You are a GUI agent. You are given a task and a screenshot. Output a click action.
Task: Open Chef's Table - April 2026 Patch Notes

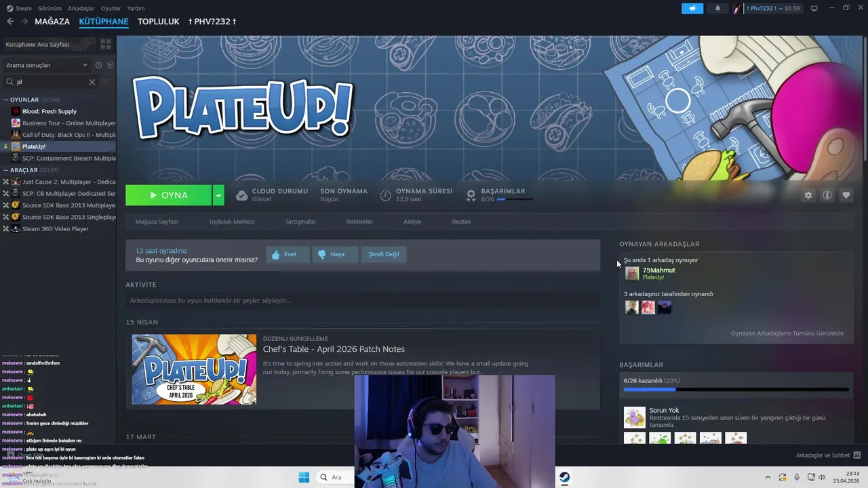334,349
